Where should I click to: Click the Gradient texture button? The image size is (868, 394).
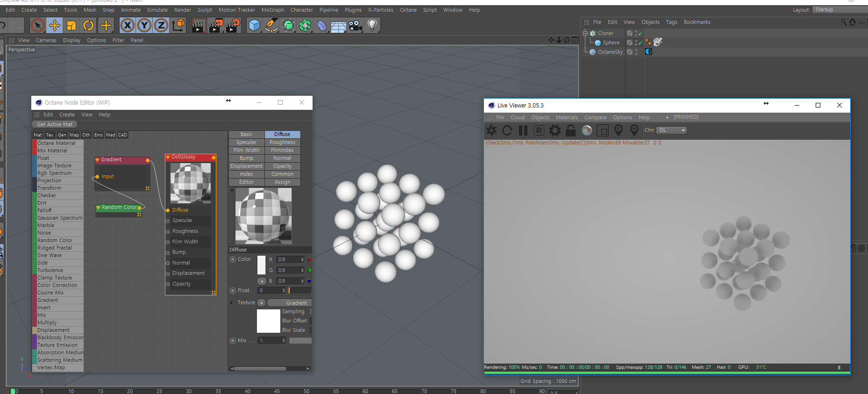pyautogui.click(x=289, y=303)
